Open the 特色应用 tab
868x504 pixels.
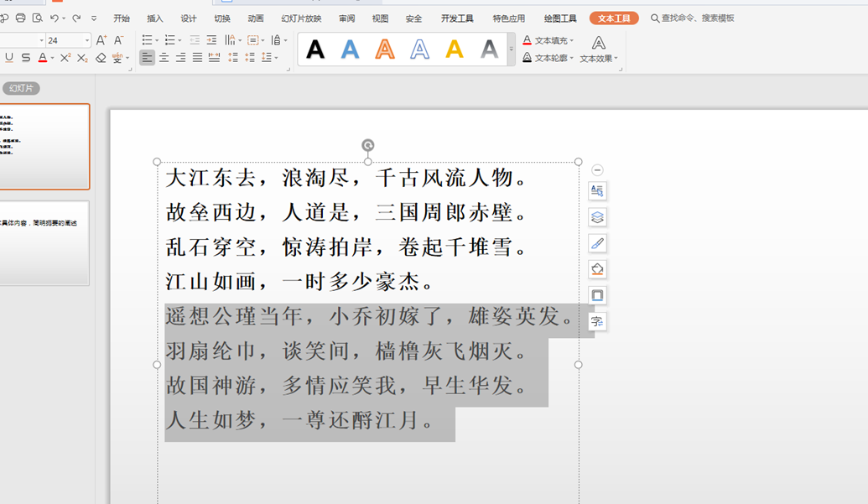[x=509, y=18]
